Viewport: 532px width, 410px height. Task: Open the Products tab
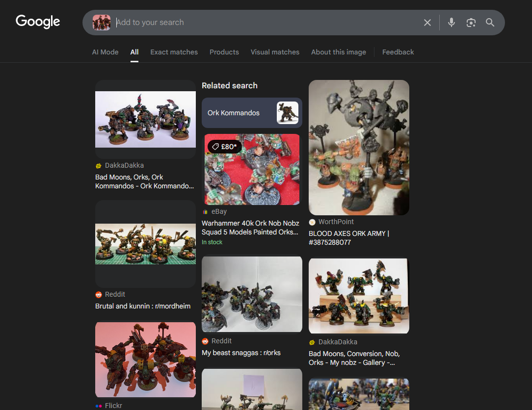(224, 52)
